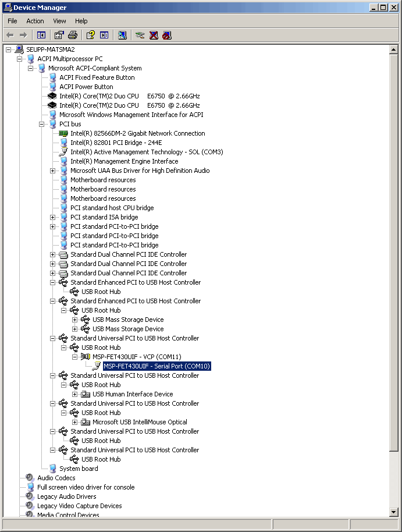Click the show/hide action pane toolbar icon

[x=104, y=35]
